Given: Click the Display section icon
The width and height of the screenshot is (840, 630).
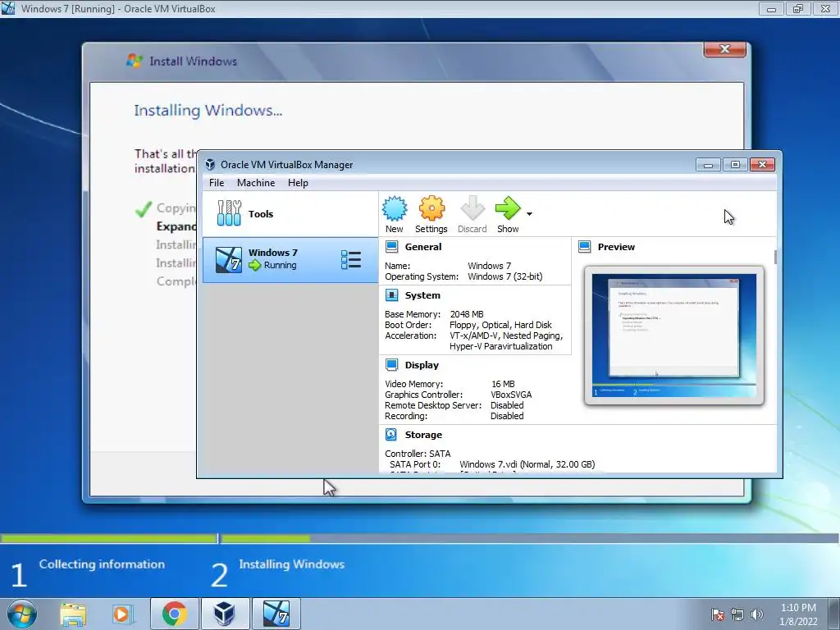Looking at the screenshot, I should [391, 365].
